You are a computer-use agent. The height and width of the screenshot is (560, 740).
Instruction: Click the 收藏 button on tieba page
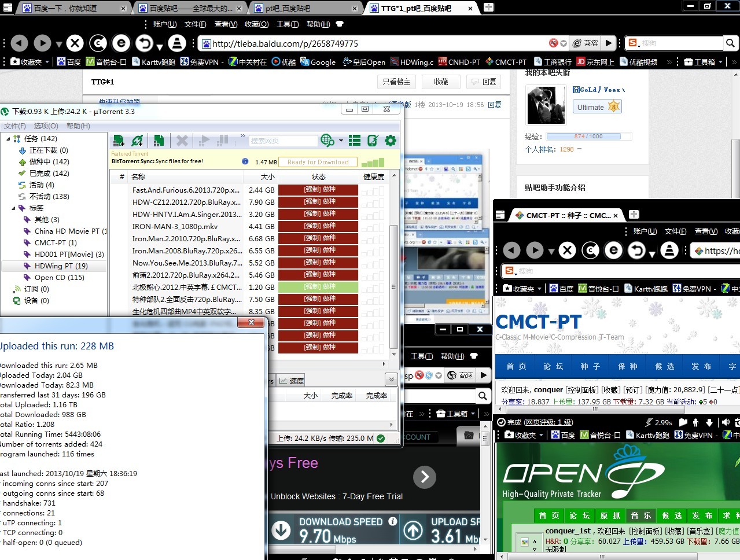coord(441,82)
